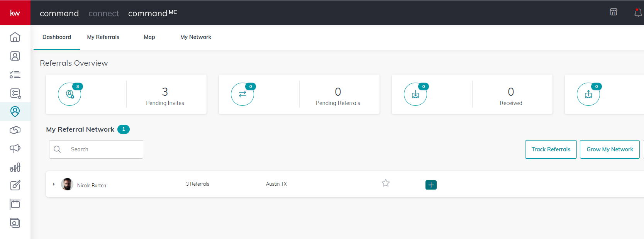Open notifications bell icon
The image size is (644, 239).
[x=638, y=13]
